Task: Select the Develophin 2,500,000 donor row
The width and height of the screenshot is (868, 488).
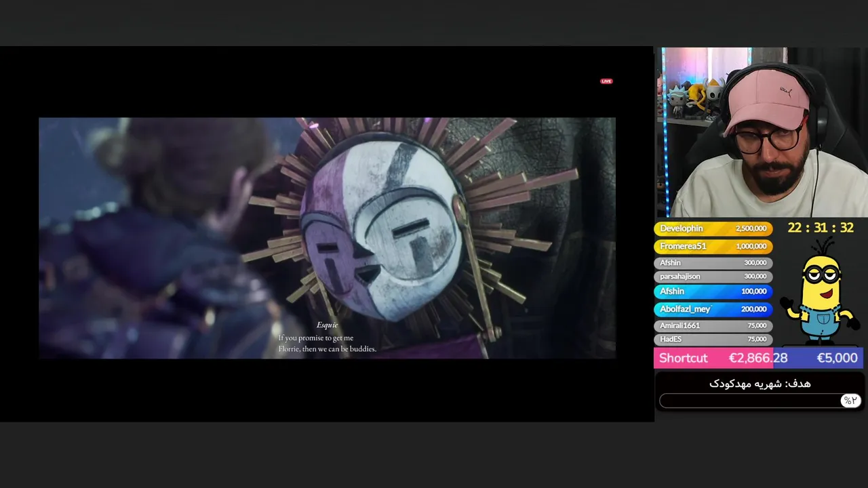Action: click(713, 228)
